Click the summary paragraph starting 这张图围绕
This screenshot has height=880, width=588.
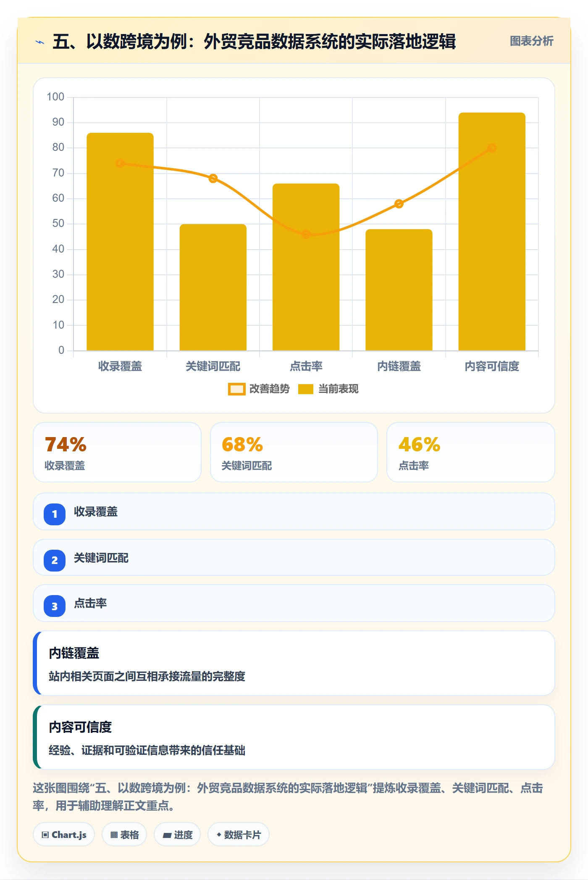pos(288,797)
